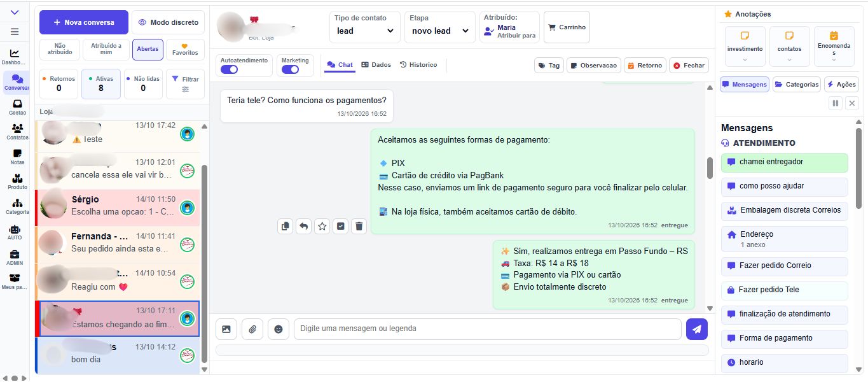Select the Mensagens panel tab

click(744, 84)
